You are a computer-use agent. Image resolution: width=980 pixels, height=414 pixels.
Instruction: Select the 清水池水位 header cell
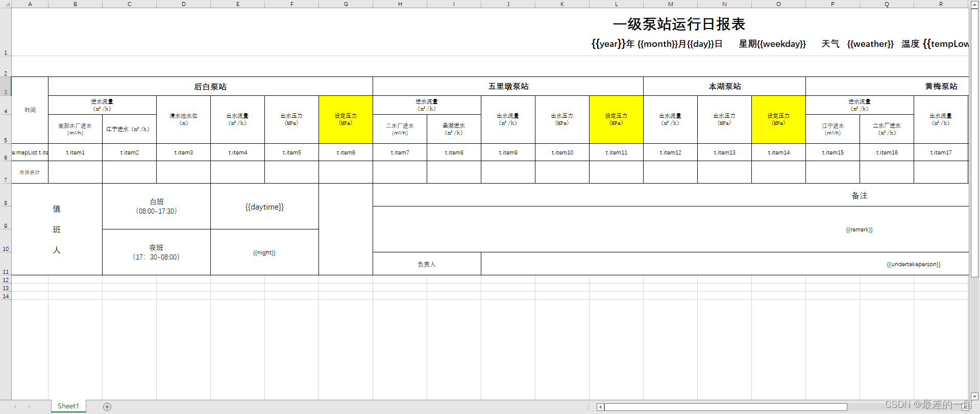tap(184, 119)
